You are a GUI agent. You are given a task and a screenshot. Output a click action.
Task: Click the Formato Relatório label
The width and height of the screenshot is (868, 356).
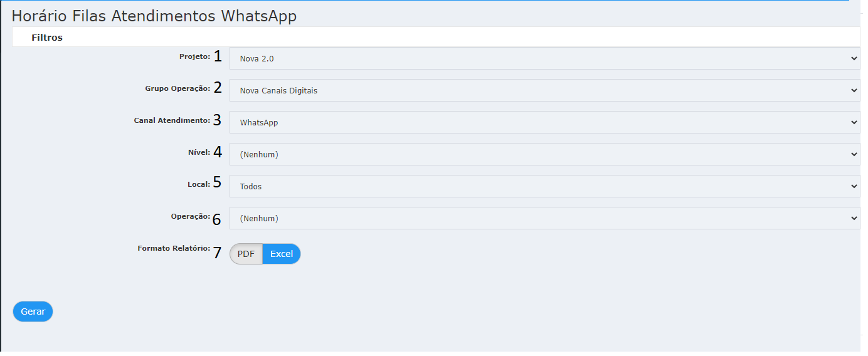click(x=174, y=248)
